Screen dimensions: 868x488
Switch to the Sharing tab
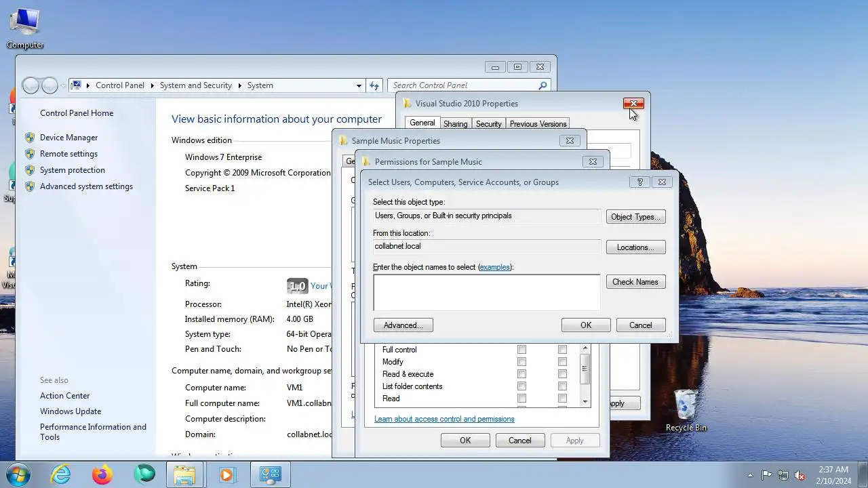coord(455,124)
